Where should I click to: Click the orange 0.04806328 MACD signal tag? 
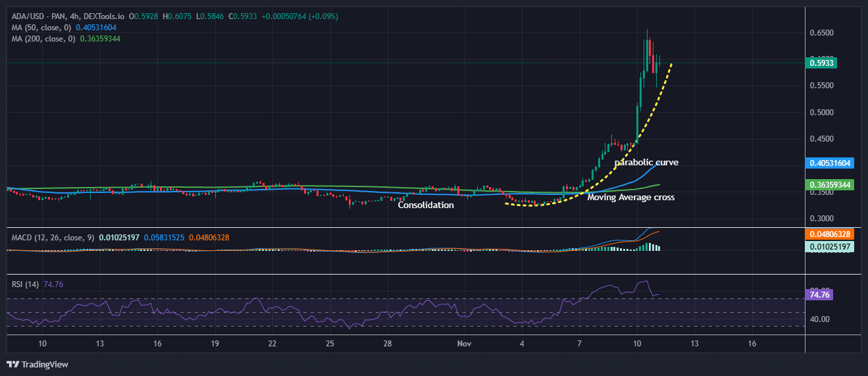(x=829, y=234)
